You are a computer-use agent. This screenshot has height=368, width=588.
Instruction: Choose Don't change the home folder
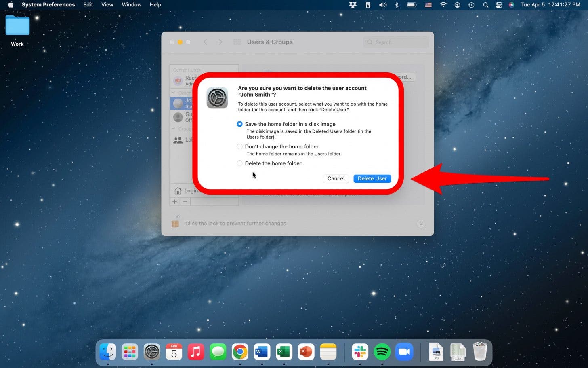click(239, 146)
